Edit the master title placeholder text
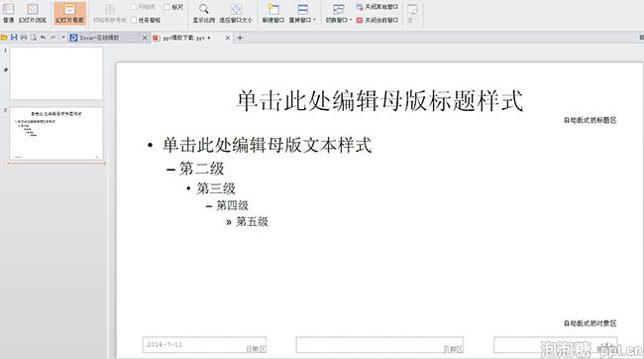The width and height of the screenshot is (644, 359). 379,101
